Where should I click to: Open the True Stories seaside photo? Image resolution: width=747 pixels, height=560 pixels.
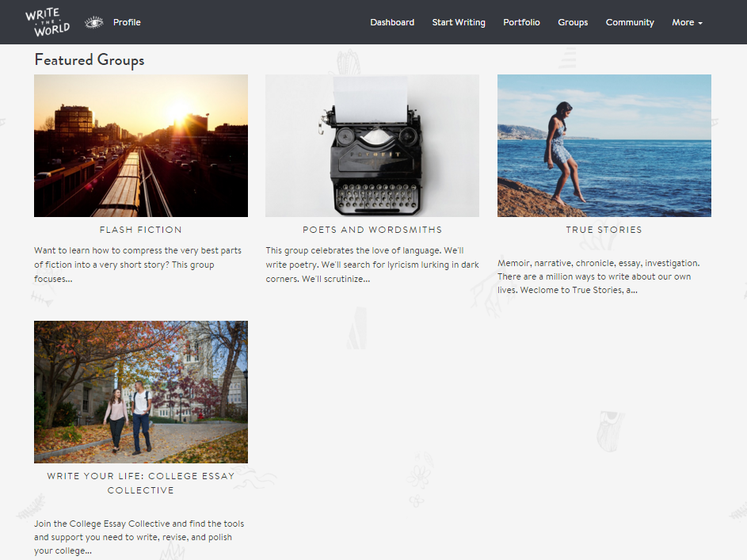(604, 146)
